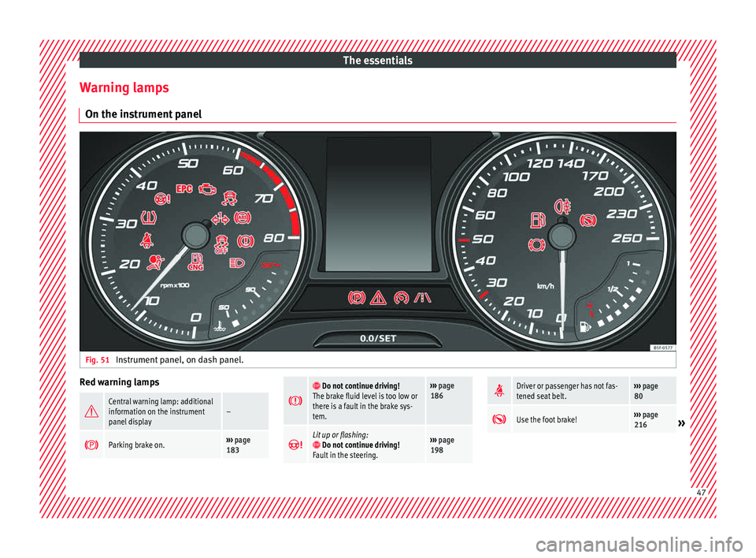Click the turn signal arrows lamp
This screenshot has height=558, width=756.
220,218
